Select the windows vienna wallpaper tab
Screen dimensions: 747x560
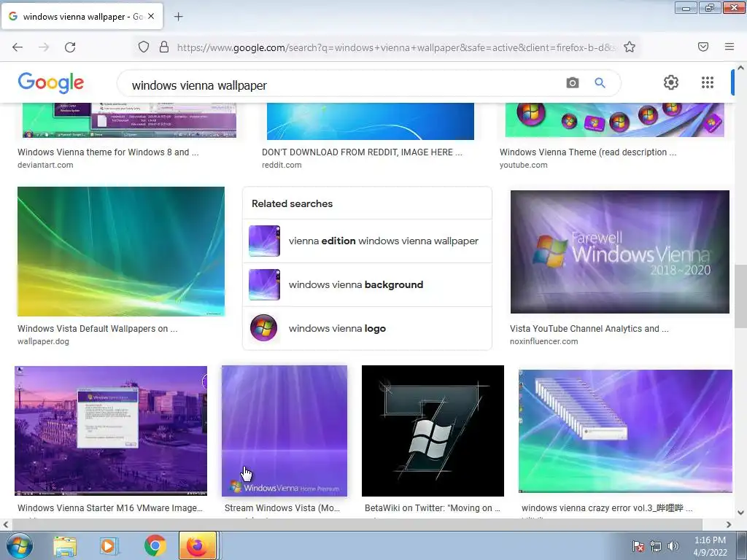pyautogui.click(x=82, y=16)
